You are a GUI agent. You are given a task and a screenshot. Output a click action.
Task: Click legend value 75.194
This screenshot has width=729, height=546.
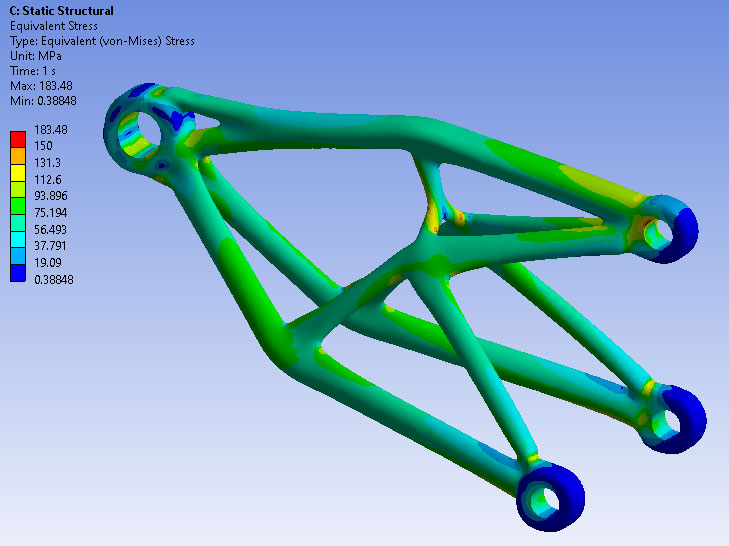(51, 213)
